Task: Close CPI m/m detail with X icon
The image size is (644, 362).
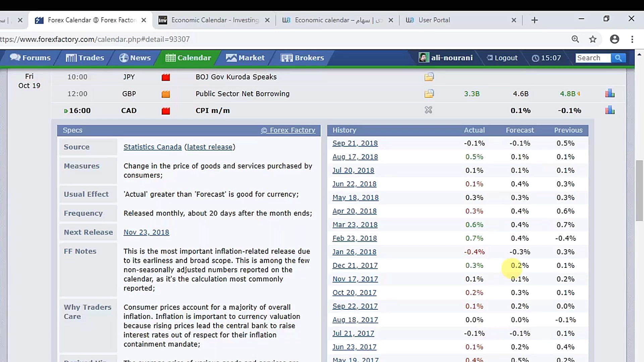Action: [428, 110]
